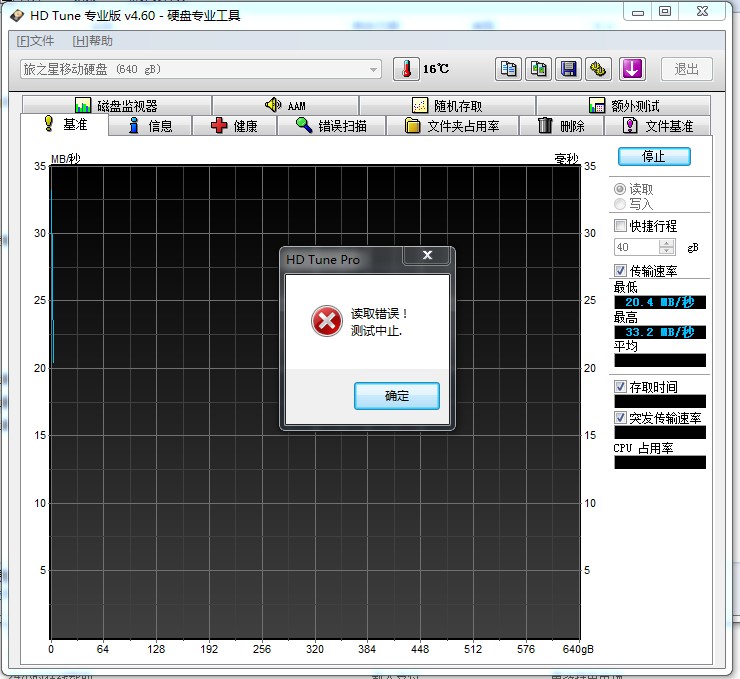Click the 停止 button
This screenshot has height=679, width=740.
coord(654,156)
